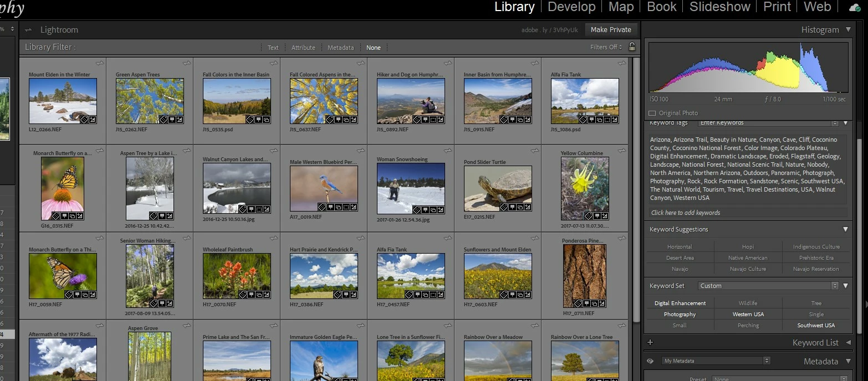Click the comment badge on Green Aspen Trees thumbnail
The image size is (868, 381).
[x=172, y=120]
